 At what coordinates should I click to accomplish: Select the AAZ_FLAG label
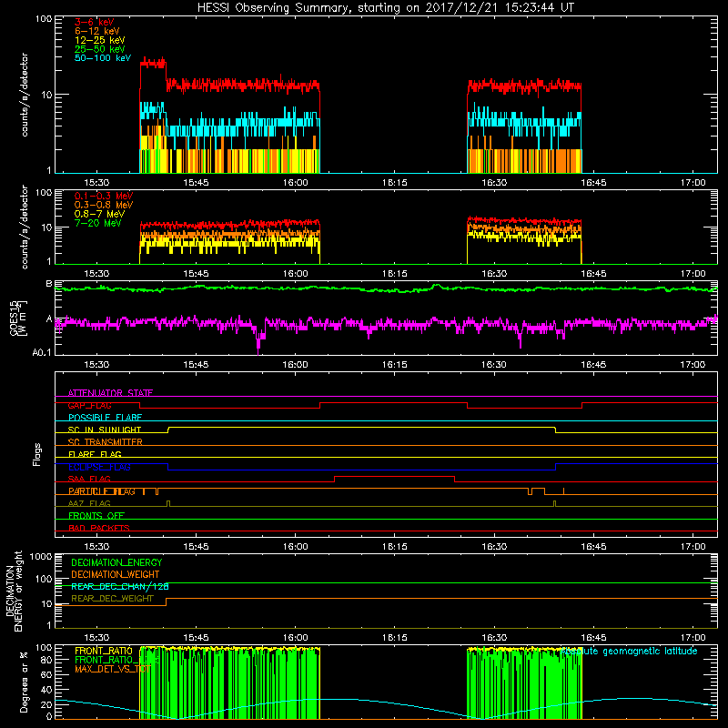pos(89,503)
